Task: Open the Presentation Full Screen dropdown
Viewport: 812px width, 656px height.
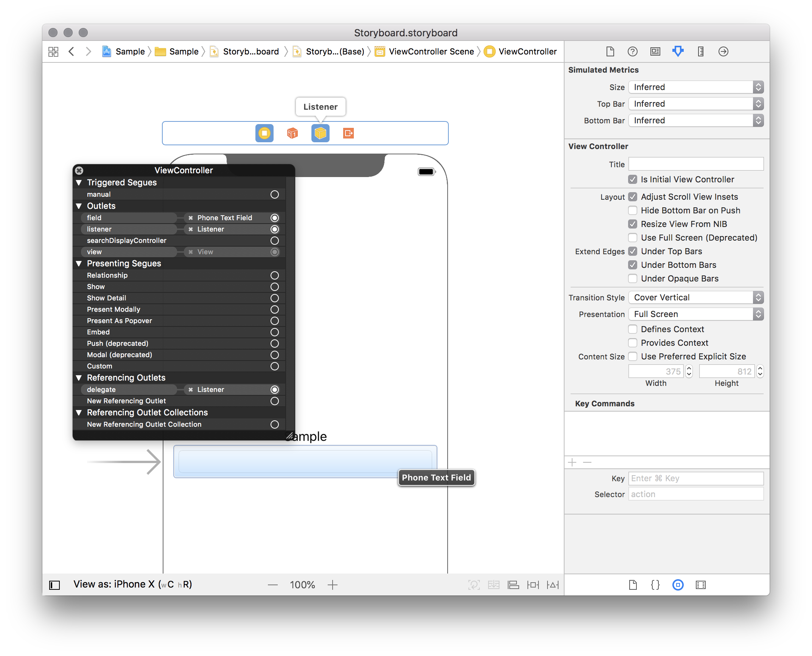Action: coord(695,314)
